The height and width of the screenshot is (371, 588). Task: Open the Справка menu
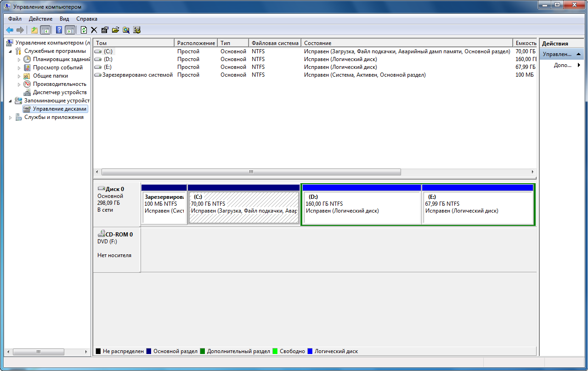point(87,19)
